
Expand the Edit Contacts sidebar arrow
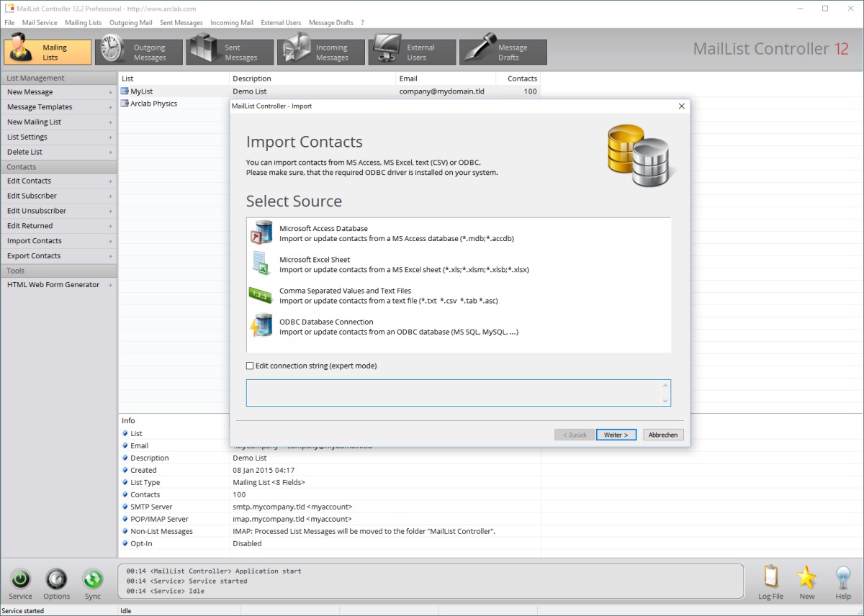pyautogui.click(x=110, y=181)
